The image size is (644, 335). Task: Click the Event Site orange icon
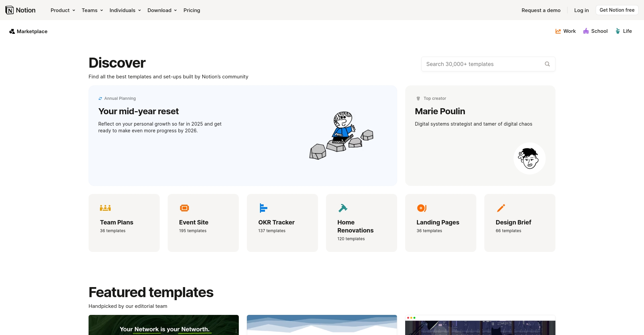[184, 208]
